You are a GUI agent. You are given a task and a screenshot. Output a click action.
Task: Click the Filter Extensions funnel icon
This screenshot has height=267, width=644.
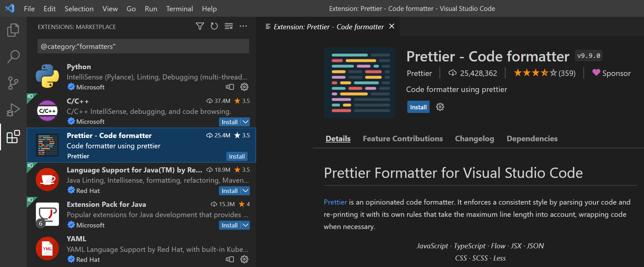click(200, 26)
